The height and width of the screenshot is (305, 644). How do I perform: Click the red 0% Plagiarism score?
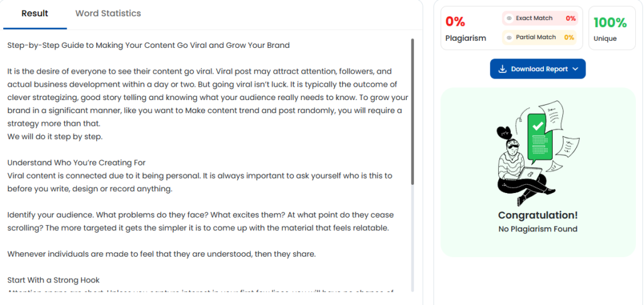pos(455,22)
